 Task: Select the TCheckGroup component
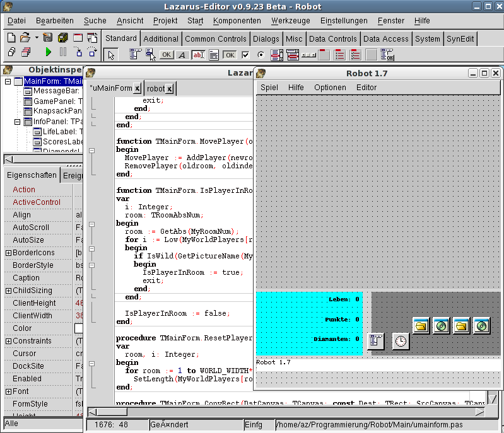(355, 55)
